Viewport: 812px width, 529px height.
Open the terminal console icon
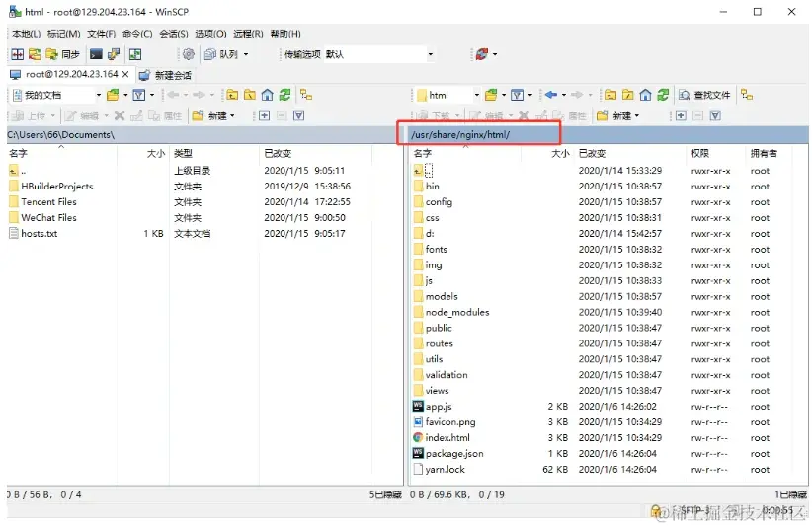tap(96, 54)
